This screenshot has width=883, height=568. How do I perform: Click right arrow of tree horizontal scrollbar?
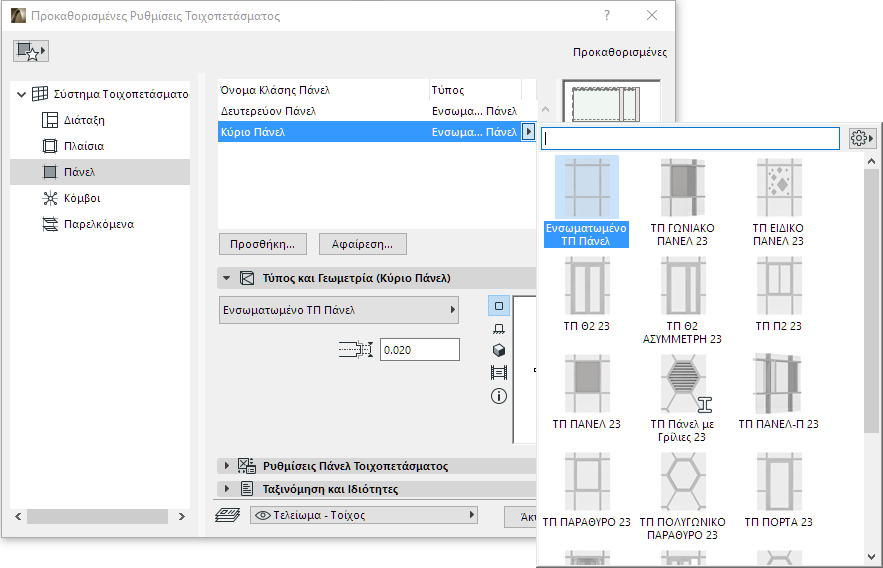[181, 516]
